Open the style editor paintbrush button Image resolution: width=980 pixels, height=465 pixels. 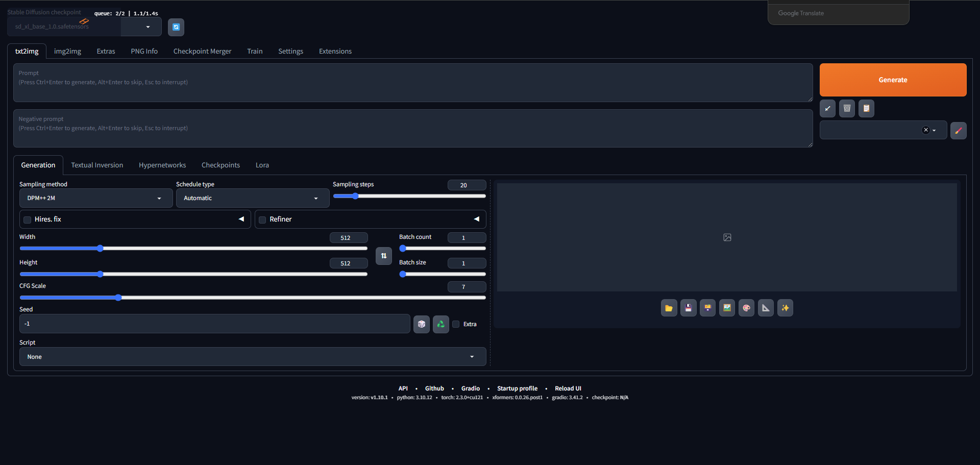pyautogui.click(x=958, y=130)
